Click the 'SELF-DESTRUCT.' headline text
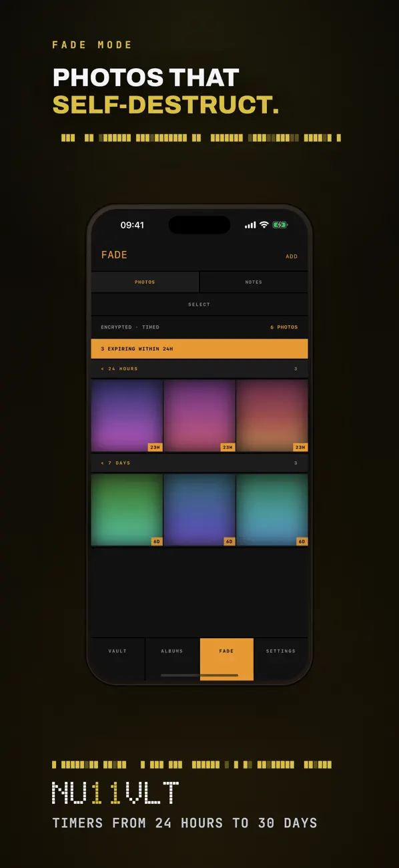 coord(165,104)
